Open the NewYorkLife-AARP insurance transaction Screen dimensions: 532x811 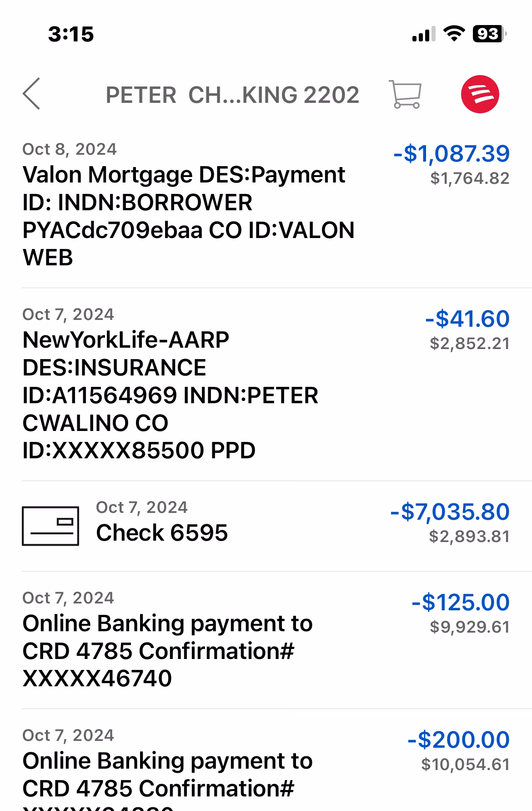[171, 395]
